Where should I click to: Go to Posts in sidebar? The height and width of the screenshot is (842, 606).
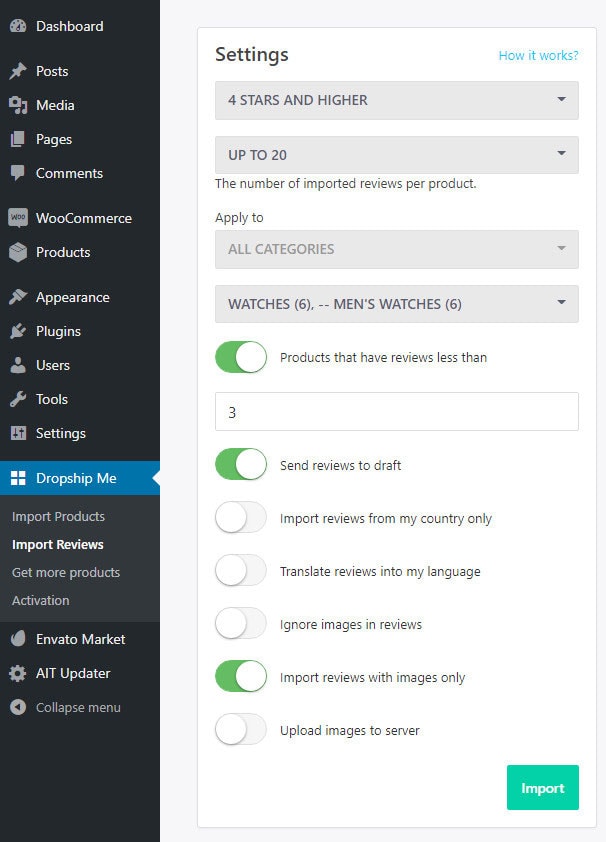(80, 71)
